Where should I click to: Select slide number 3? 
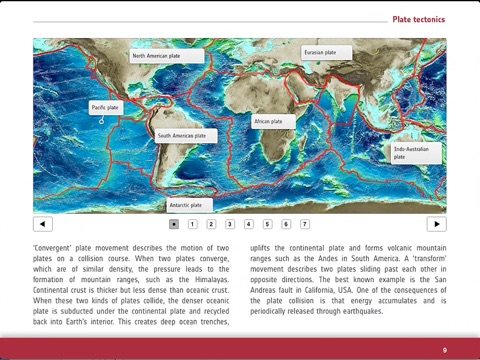(x=230, y=224)
